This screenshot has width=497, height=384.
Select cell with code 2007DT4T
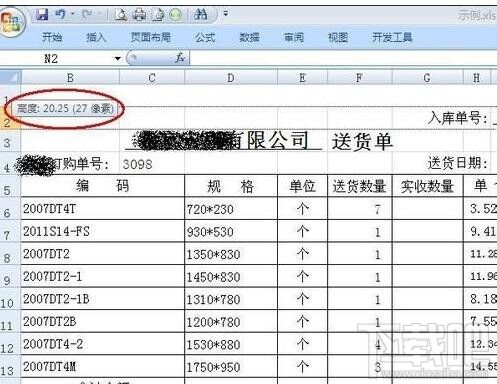tap(103, 209)
